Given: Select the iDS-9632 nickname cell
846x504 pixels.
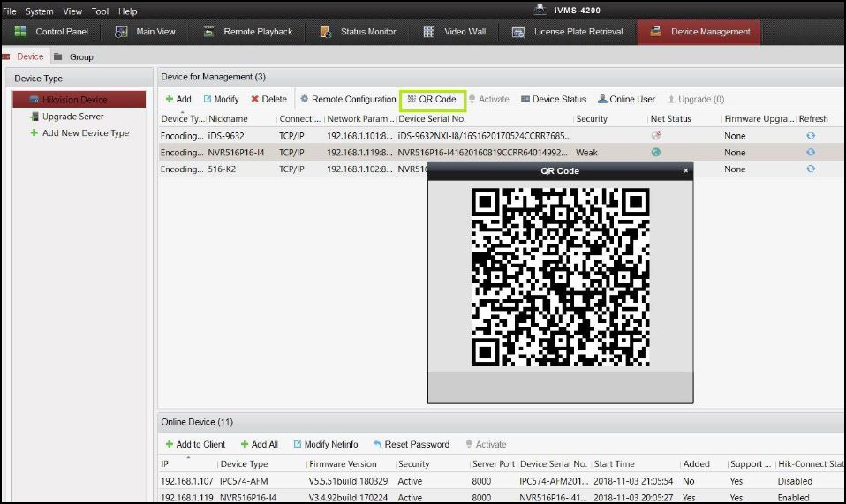Looking at the screenshot, I should [x=226, y=137].
